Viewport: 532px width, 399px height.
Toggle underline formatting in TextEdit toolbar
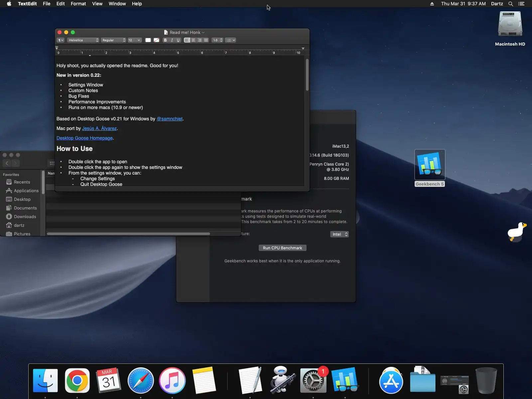point(178,40)
